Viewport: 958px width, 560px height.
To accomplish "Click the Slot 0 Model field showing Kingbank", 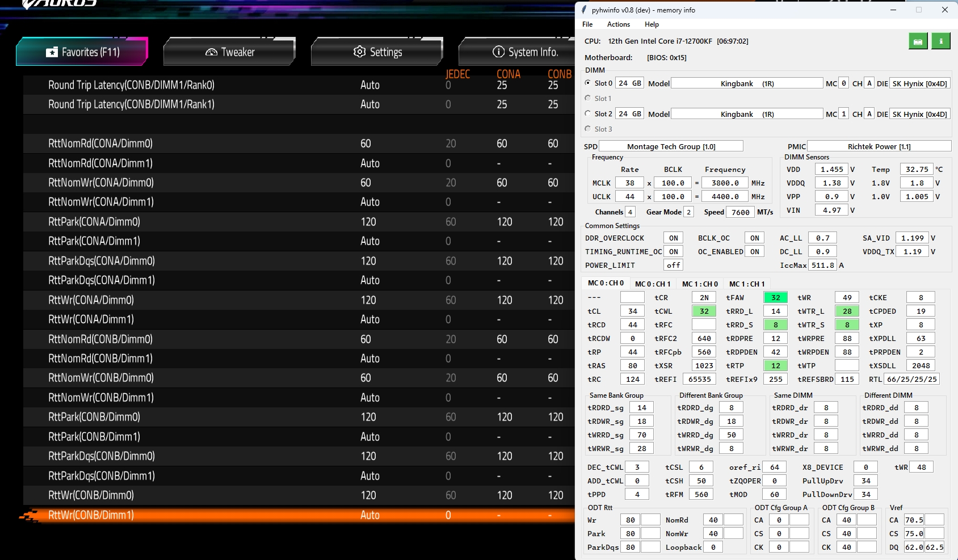I will pyautogui.click(x=747, y=83).
